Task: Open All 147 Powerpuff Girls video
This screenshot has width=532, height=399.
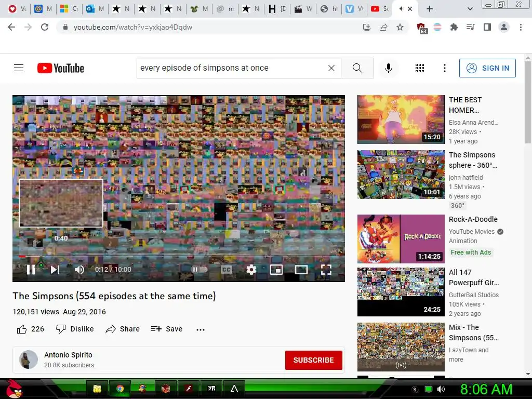Action: (401, 292)
